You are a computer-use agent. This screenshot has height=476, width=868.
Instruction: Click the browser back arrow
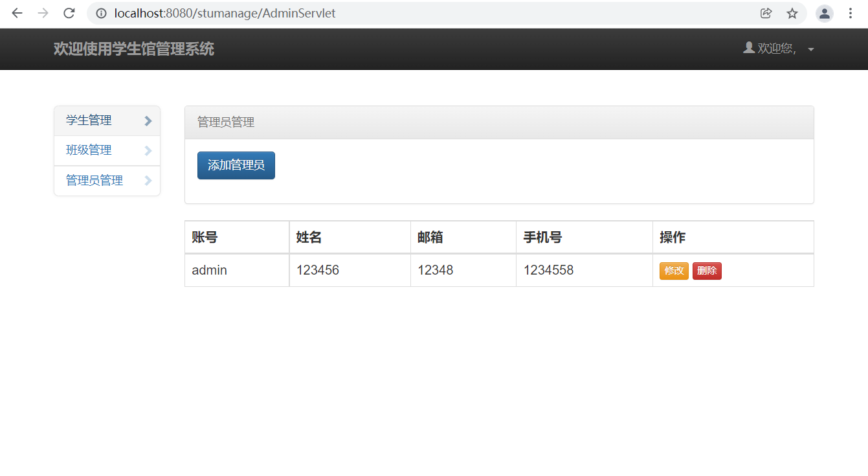point(17,13)
